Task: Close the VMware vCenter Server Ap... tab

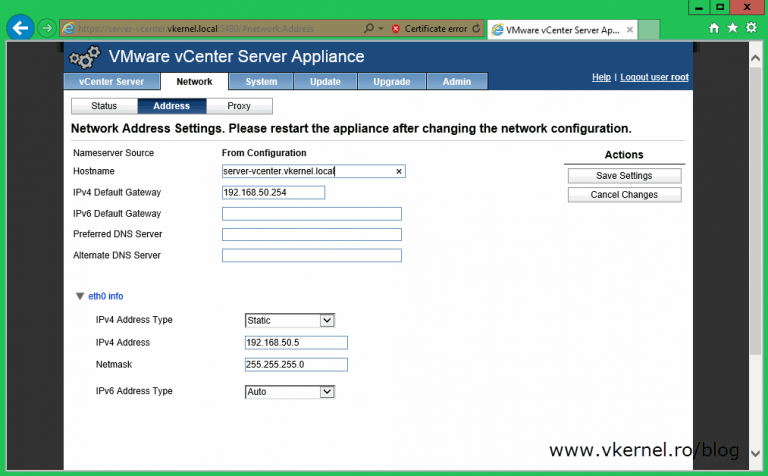Action: click(630, 29)
